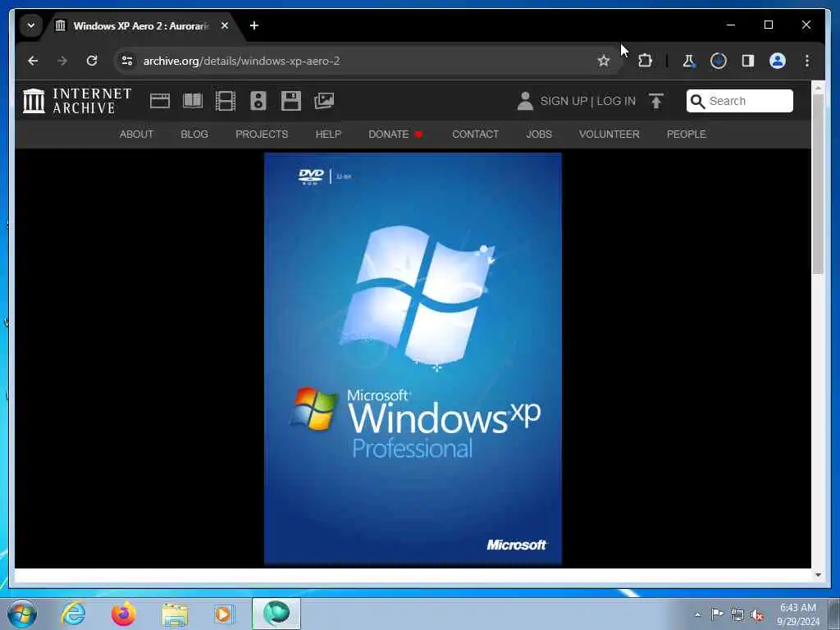
Task: Open the Windows Start menu
Action: point(22,614)
